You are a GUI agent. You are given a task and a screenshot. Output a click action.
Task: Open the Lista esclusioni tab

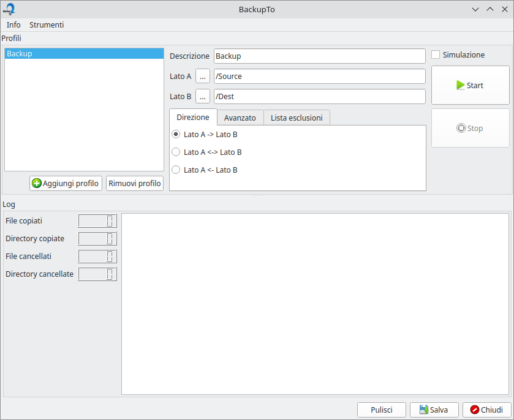coord(297,118)
